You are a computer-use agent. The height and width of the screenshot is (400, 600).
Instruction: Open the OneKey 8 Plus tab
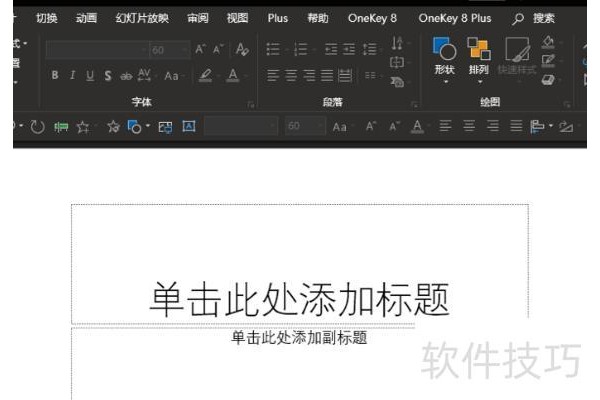click(x=455, y=18)
